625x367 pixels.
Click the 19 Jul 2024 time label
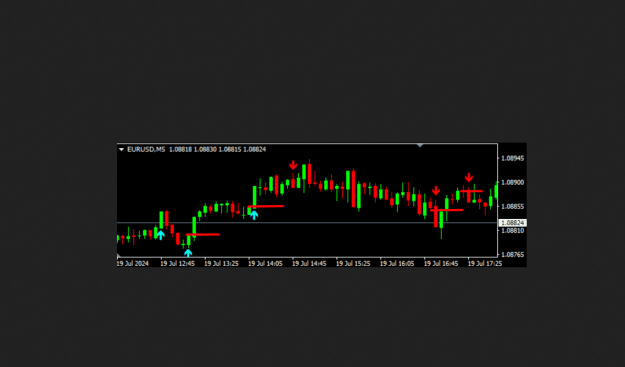[133, 263]
